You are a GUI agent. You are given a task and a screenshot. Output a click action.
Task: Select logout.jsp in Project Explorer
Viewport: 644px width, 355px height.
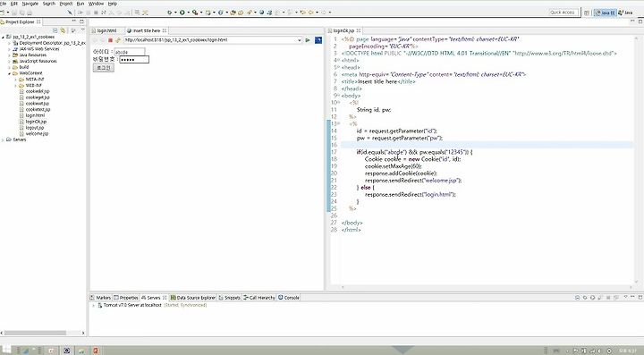pos(35,128)
